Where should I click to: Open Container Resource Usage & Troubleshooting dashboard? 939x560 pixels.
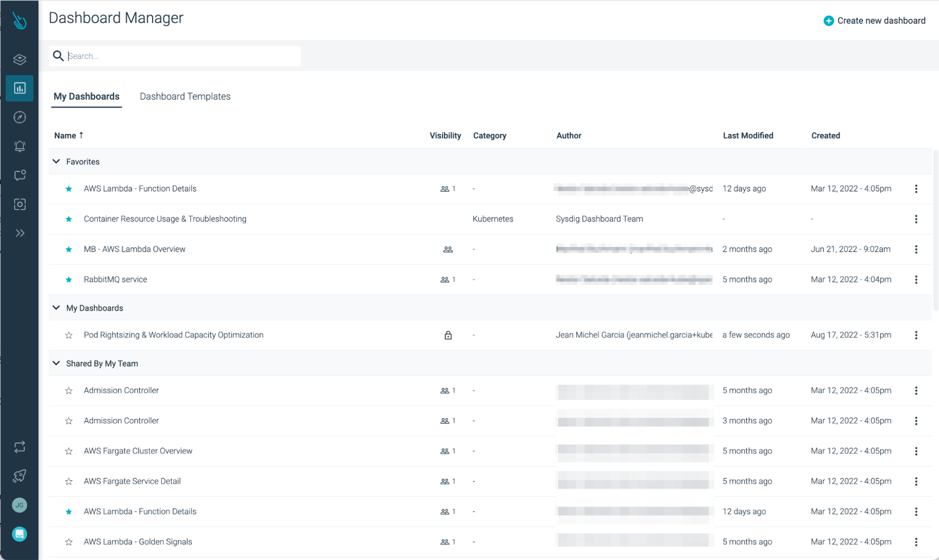165,219
